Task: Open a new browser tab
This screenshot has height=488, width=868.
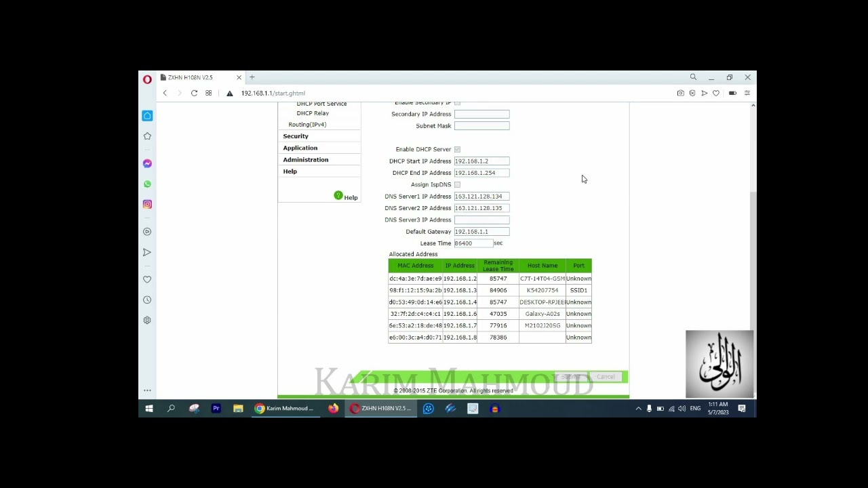Action: 252,77
